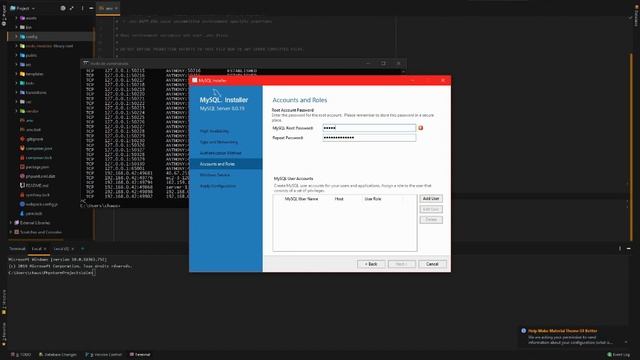Add a new terminal session with plus icon

coord(82,249)
